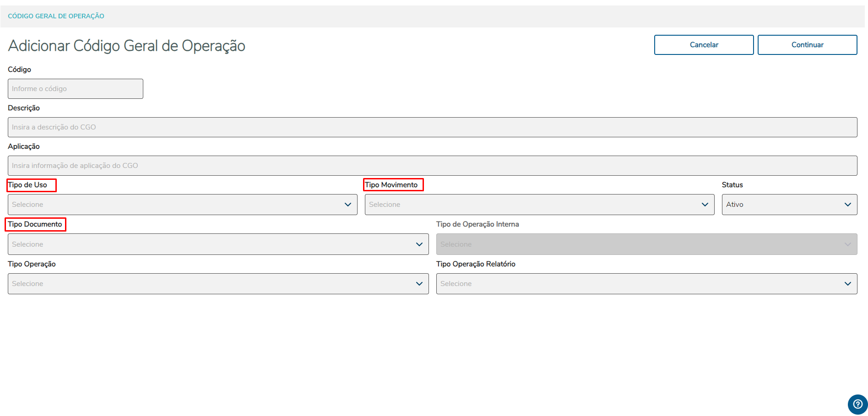
Task: Click into the Descrição text field
Action: [x=432, y=127]
